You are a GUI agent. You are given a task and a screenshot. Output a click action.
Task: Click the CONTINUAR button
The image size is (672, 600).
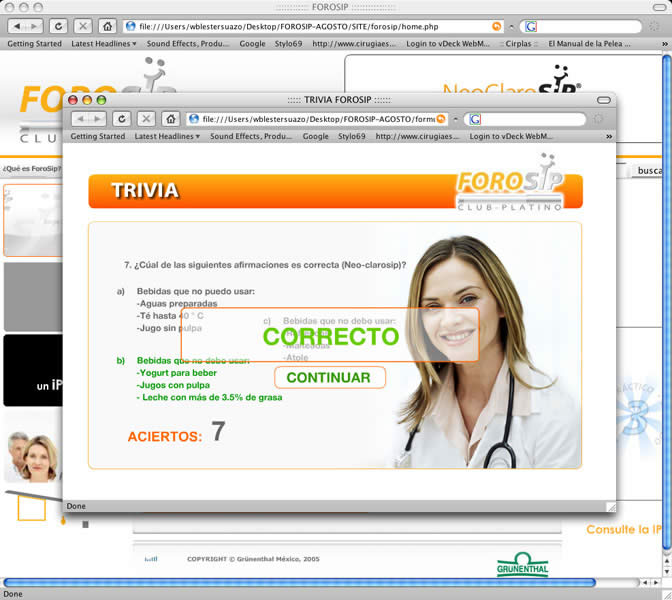coord(330,378)
